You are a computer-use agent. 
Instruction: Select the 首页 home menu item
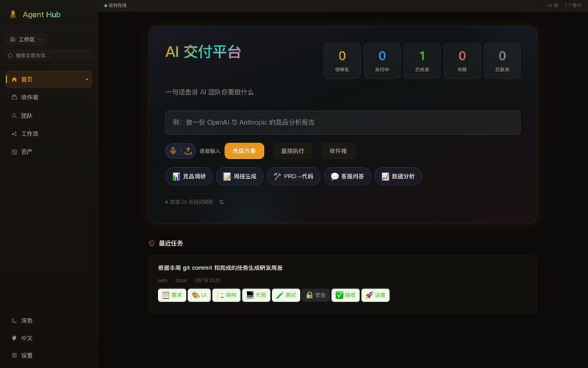click(49, 79)
